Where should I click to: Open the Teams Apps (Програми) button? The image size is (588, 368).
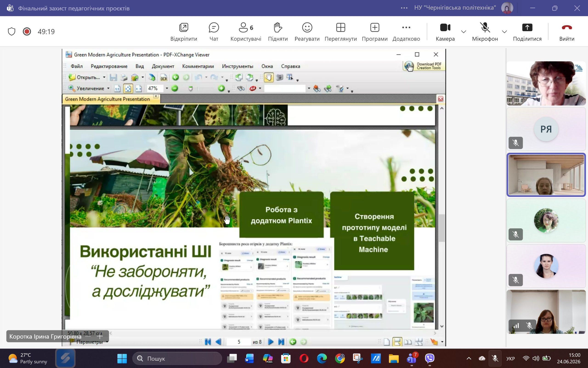(375, 32)
